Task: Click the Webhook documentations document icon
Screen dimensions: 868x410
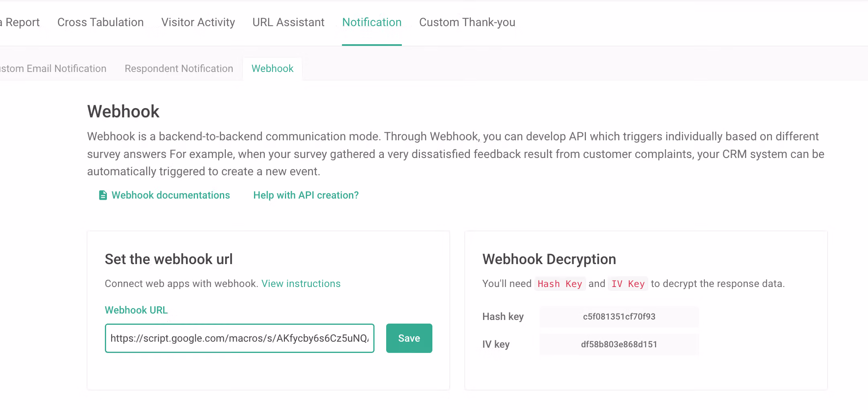Action: pos(103,195)
